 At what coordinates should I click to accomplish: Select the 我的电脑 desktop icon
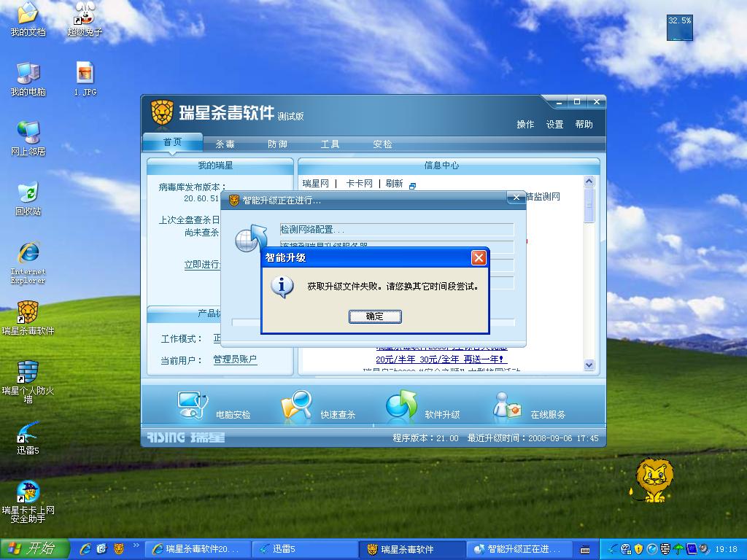[x=28, y=79]
